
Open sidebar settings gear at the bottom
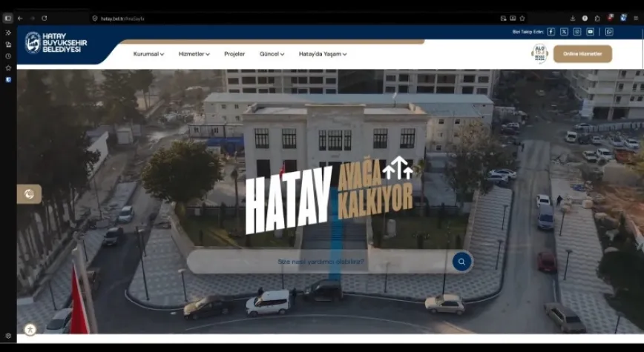point(8,336)
